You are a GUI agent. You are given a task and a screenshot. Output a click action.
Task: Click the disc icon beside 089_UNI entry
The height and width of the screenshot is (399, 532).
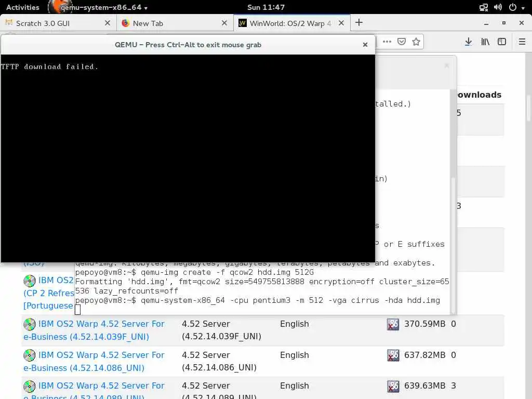click(30, 386)
